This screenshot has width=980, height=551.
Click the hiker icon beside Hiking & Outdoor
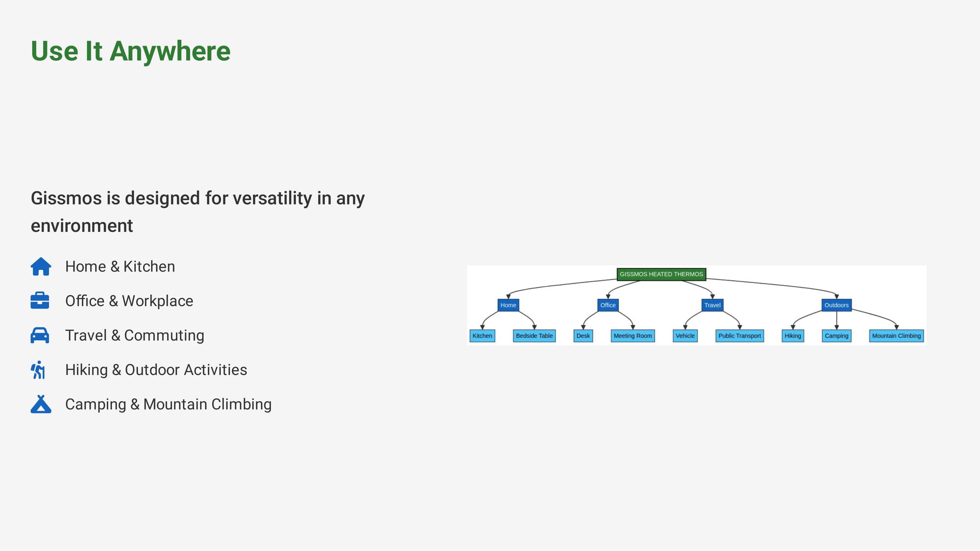click(x=38, y=370)
